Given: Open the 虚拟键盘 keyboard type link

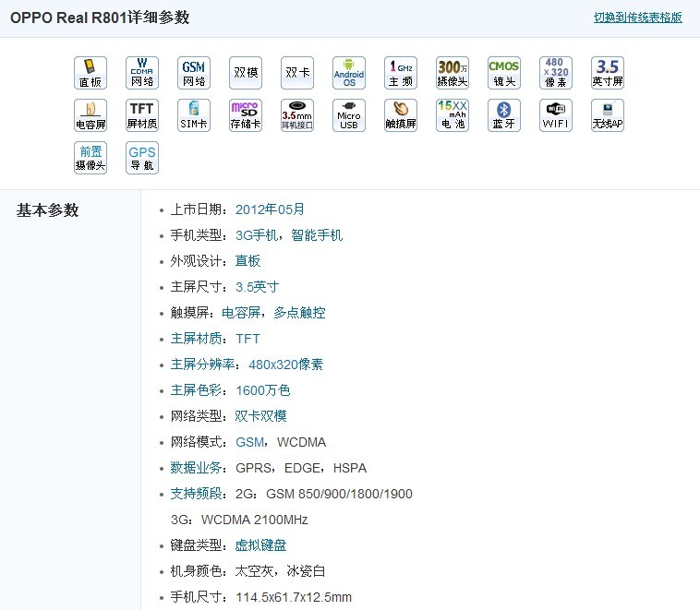Looking at the screenshot, I should pos(260,545).
